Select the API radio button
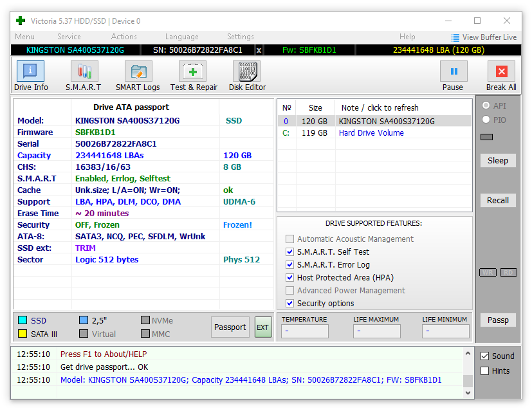Viewport: 532px width, 411px height. 486,105
